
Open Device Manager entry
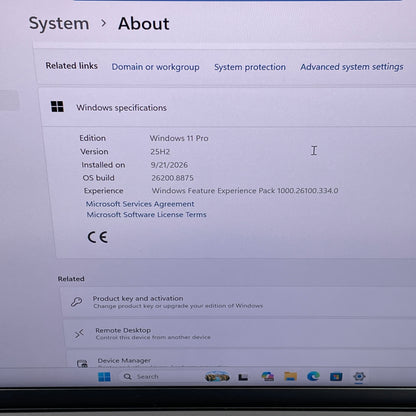(242, 360)
